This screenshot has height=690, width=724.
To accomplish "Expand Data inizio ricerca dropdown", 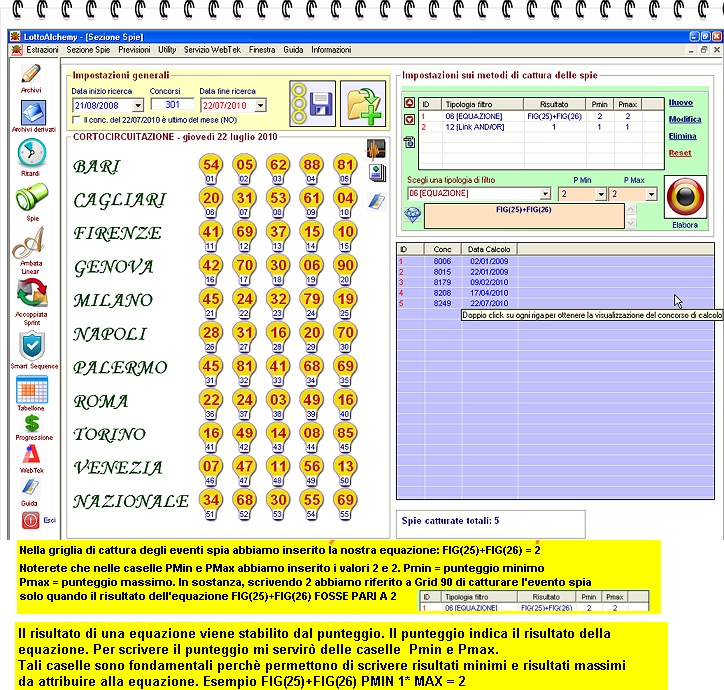I will pos(138,106).
